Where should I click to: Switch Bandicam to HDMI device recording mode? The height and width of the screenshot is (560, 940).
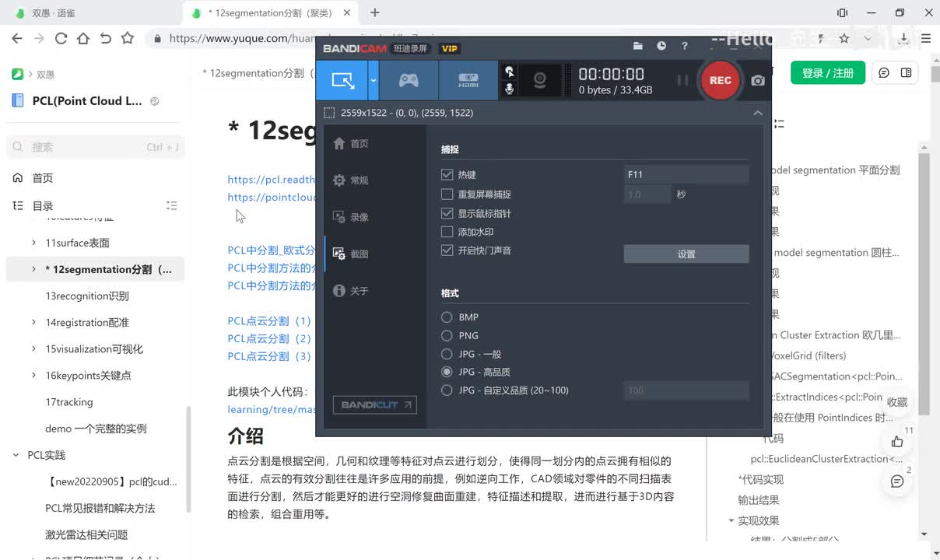468,80
